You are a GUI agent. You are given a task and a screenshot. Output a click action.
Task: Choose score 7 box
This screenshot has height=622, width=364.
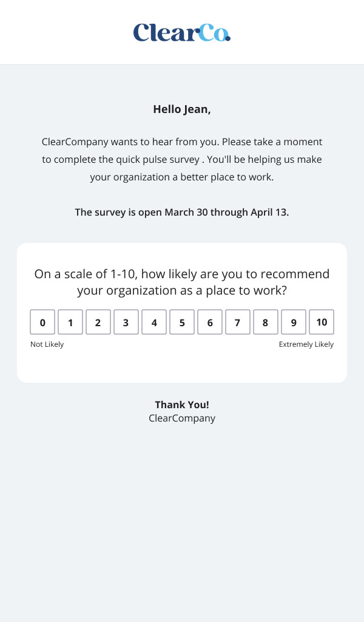tap(238, 322)
